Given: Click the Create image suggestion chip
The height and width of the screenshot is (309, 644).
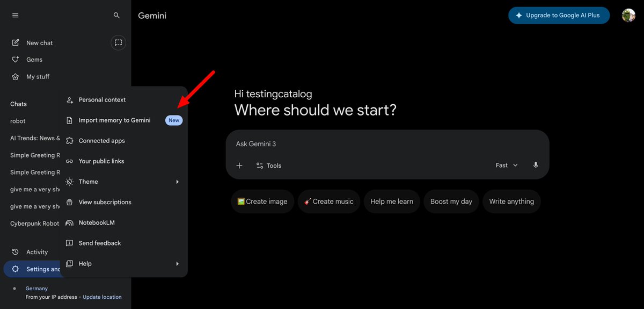Looking at the screenshot, I should (262, 202).
